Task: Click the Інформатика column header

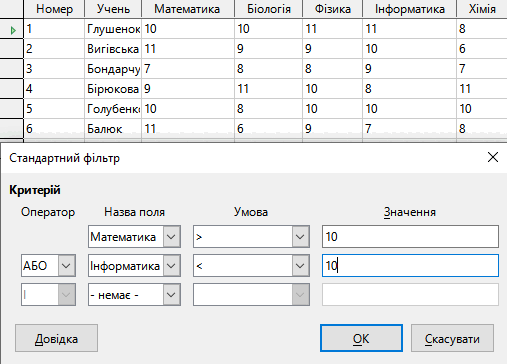Action: tap(410, 9)
